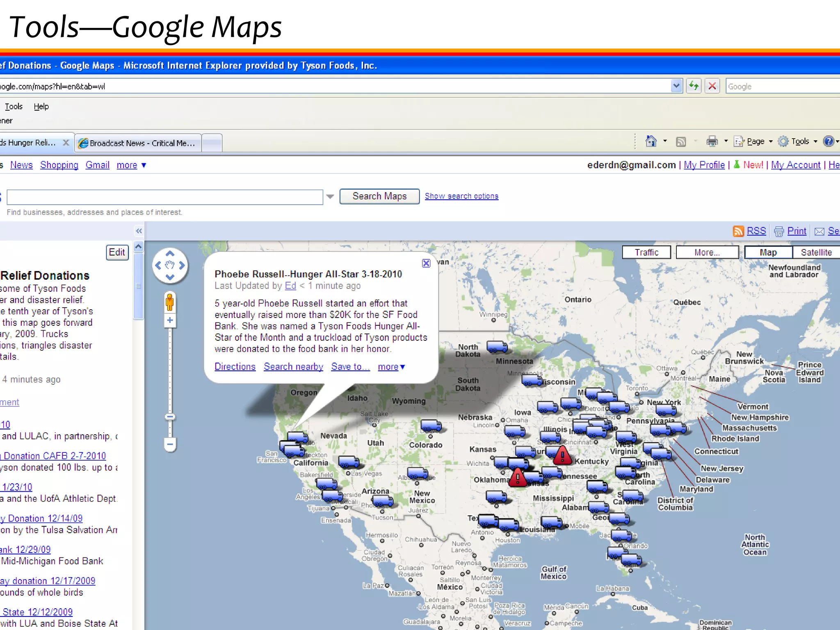Expand the Print button dropdown arrow

point(726,141)
